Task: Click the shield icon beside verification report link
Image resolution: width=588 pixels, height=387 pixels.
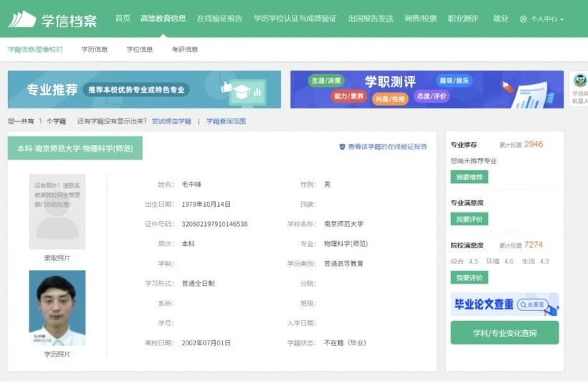Action: click(x=342, y=146)
